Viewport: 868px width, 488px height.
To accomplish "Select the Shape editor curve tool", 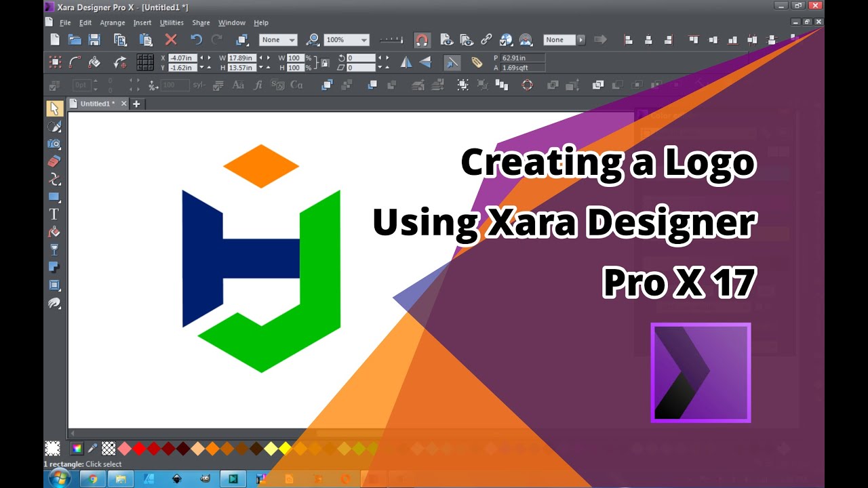I will click(x=54, y=179).
